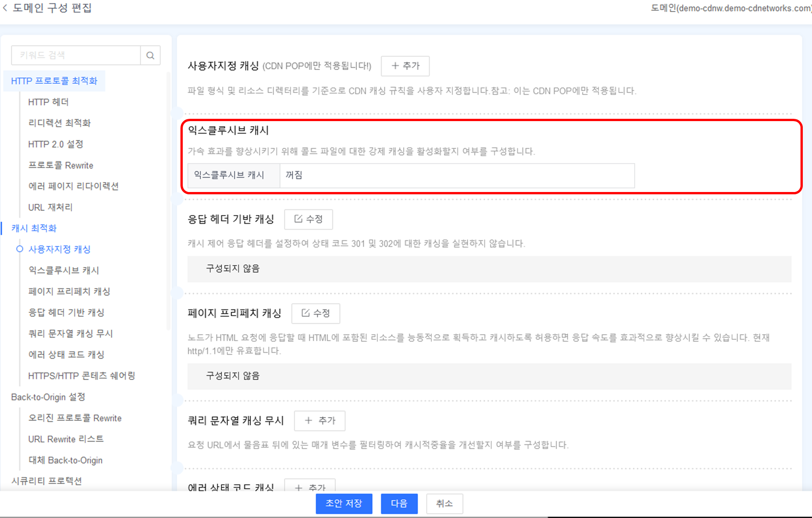Click the 다음 button
This screenshot has height=518, width=812.
coord(399,504)
